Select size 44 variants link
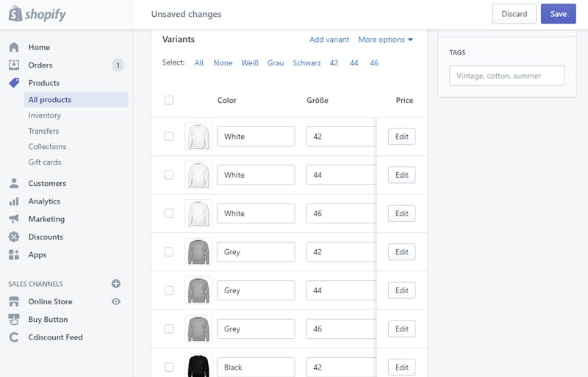Image resolution: width=588 pixels, height=377 pixels. (x=354, y=63)
